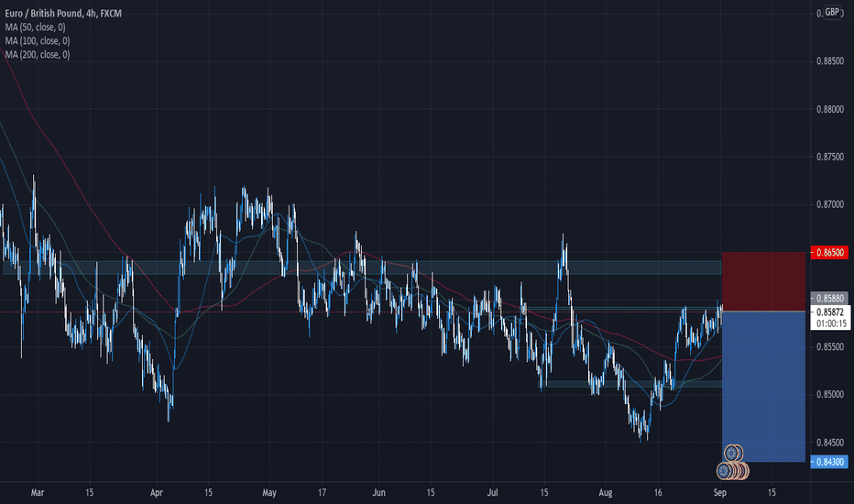
Task: Click the 0.85000 price axis label
Action: [x=830, y=394]
